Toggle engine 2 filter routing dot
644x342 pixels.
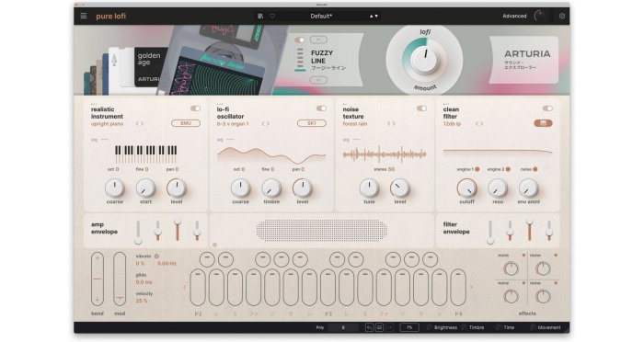click(x=508, y=169)
